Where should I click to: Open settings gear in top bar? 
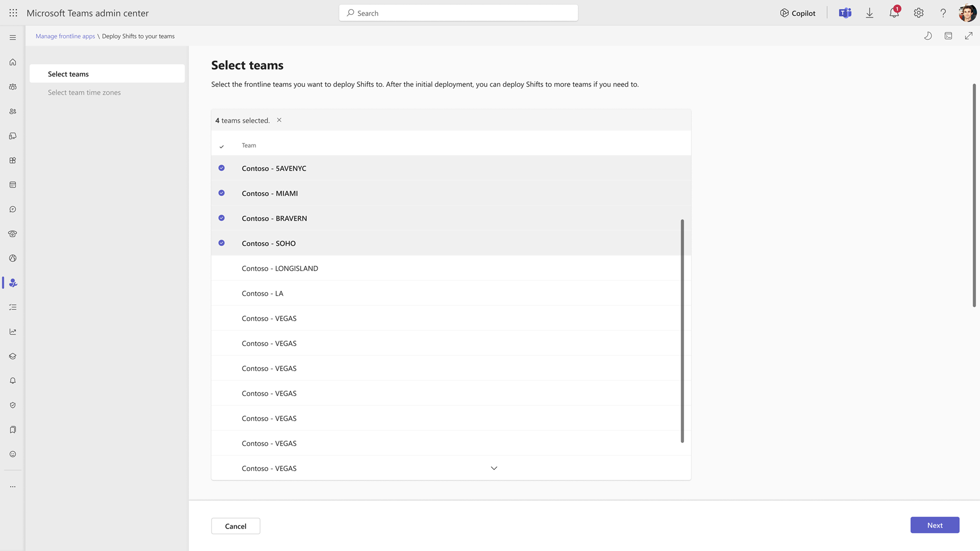tap(918, 13)
